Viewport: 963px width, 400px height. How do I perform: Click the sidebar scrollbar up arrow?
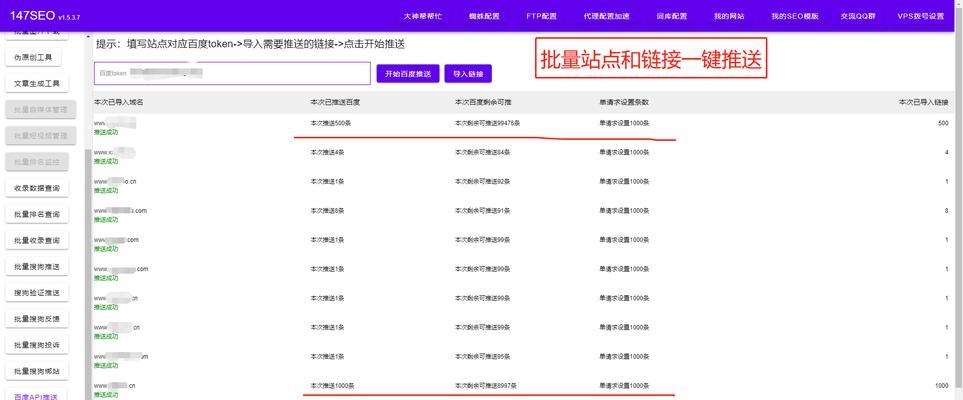click(x=88, y=38)
